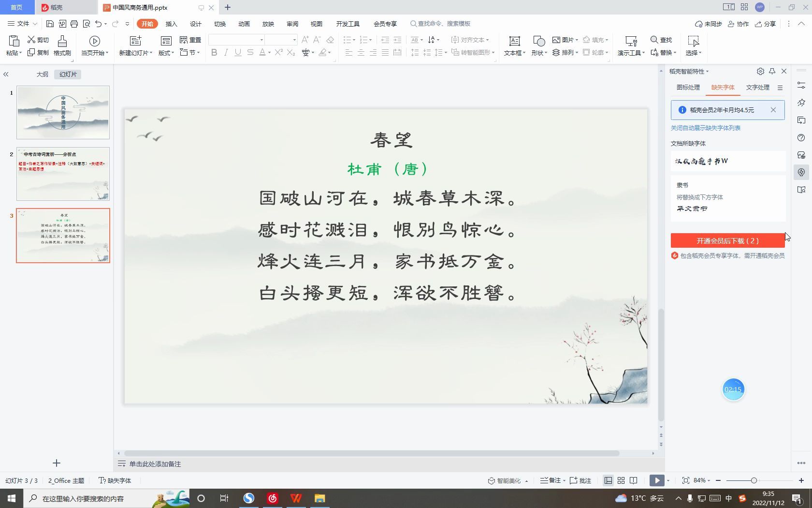Open the 文件 menu dropdown

click(x=22, y=24)
